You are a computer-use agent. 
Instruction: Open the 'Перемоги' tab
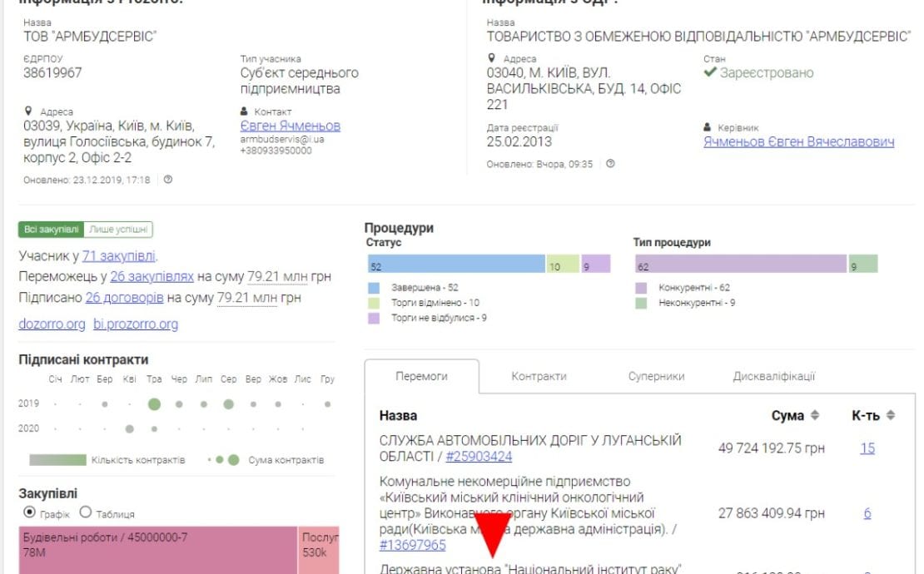pos(421,376)
